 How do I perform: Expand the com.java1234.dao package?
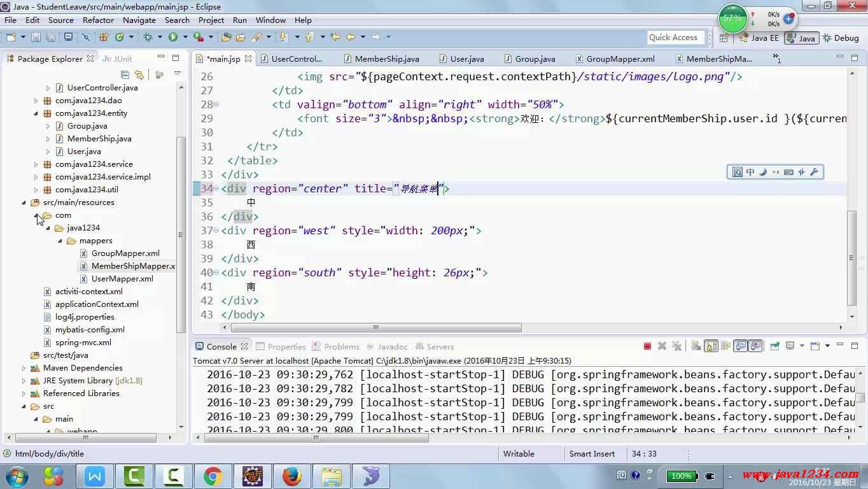tap(36, 101)
